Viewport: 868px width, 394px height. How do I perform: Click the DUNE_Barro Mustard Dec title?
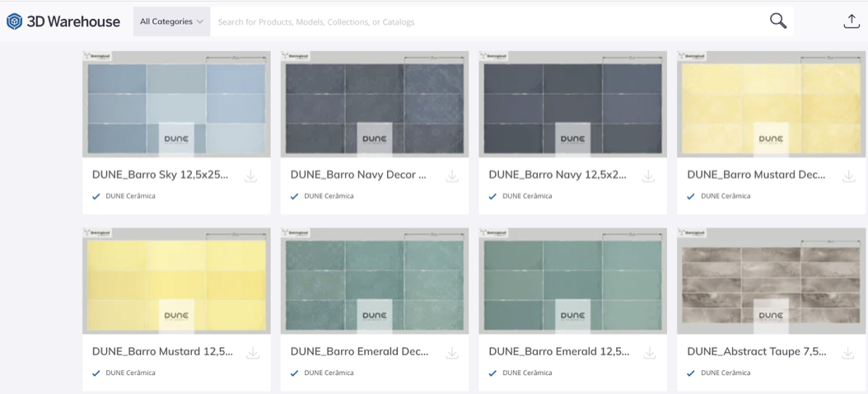pyautogui.click(x=756, y=175)
